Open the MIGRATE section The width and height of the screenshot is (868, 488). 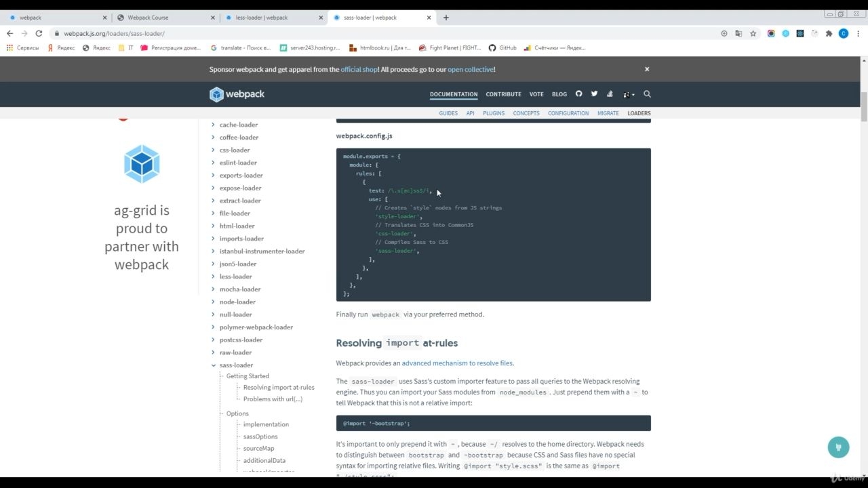(x=608, y=113)
